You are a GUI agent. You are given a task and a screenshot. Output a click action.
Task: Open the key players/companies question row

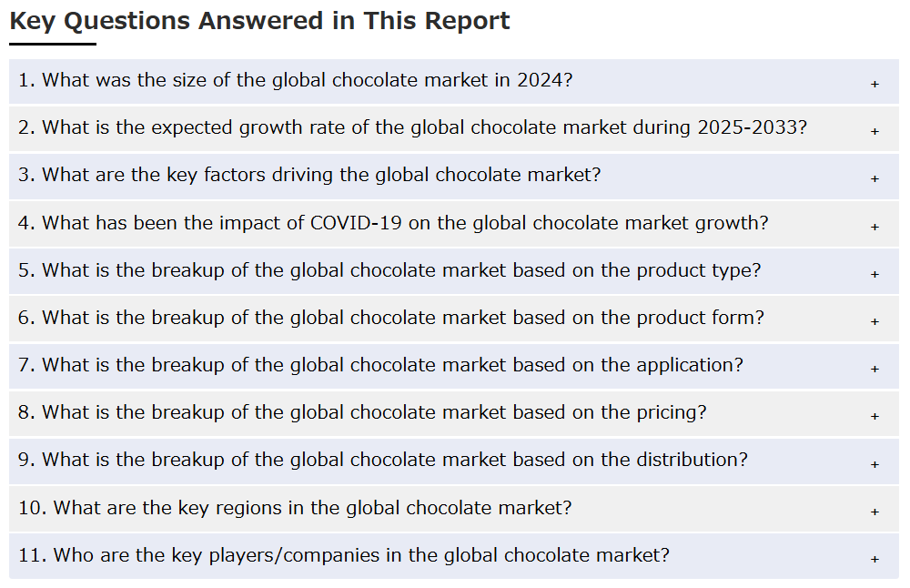(x=454, y=556)
